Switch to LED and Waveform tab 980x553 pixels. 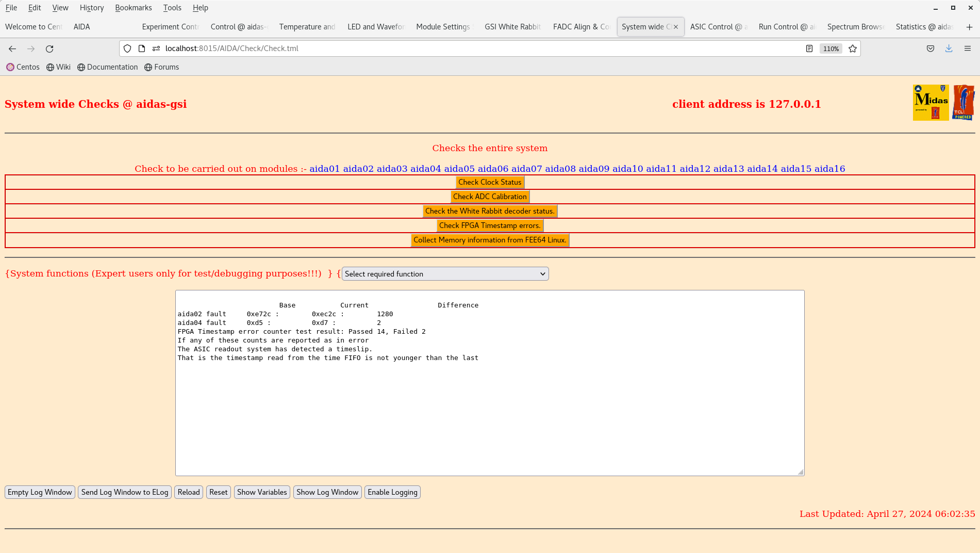point(376,27)
